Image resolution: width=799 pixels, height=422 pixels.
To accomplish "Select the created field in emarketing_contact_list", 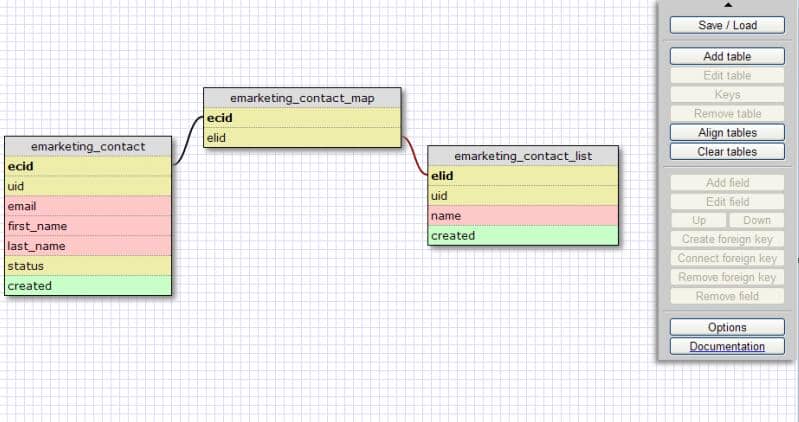I will pyautogui.click(x=523, y=236).
